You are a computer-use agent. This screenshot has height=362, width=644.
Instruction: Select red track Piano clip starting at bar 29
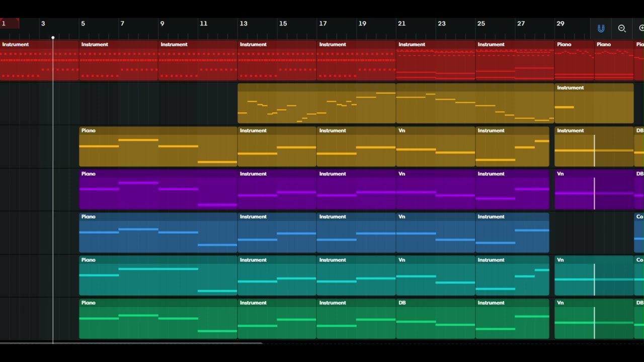[x=575, y=60]
